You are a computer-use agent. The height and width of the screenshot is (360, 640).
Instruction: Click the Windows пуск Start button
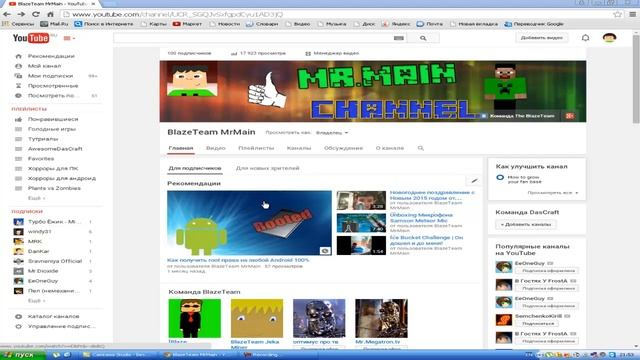click(x=23, y=355)
